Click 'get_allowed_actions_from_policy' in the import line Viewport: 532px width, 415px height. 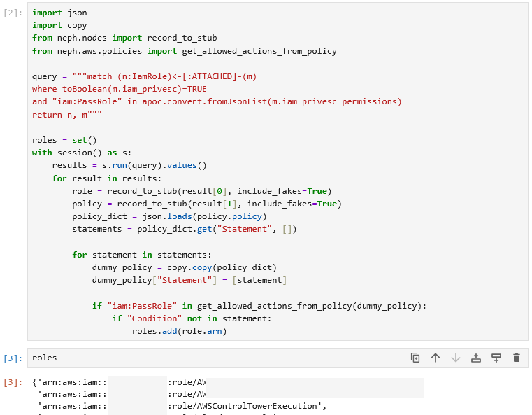coord(259,51)
